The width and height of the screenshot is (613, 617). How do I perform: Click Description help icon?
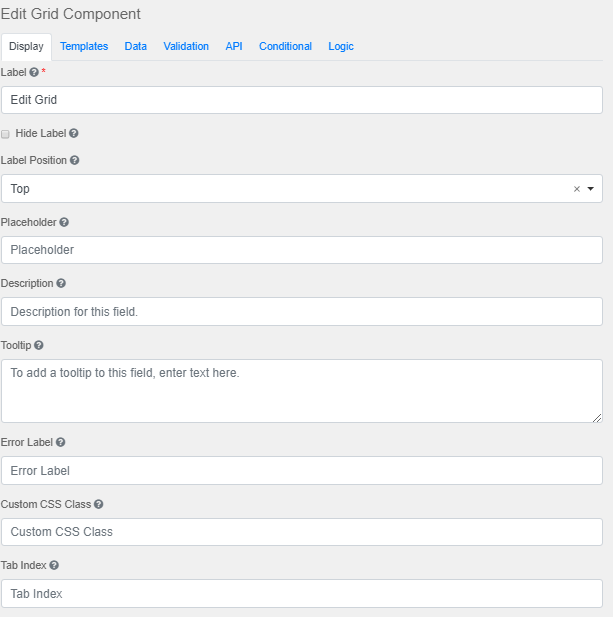point(61,283)
